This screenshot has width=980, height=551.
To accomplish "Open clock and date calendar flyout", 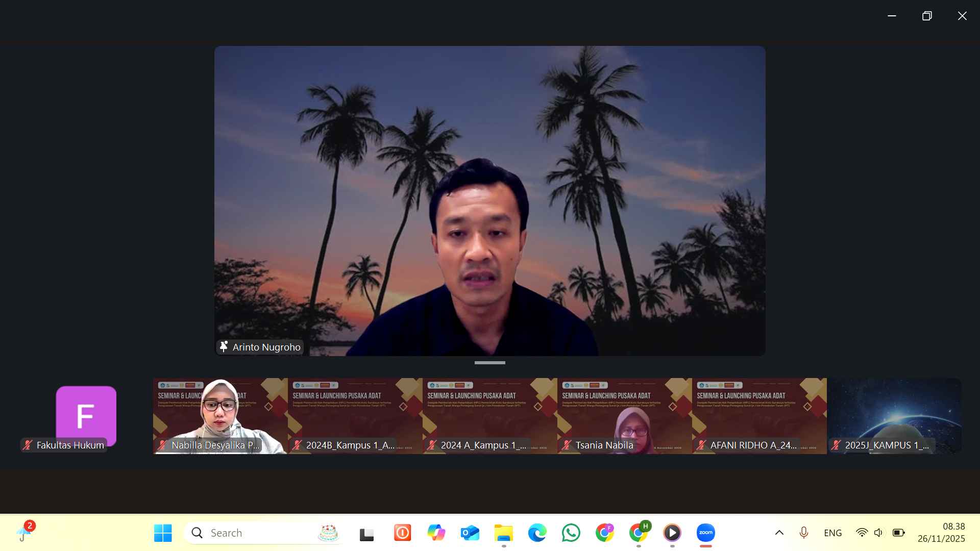I will tap(941, 533).
